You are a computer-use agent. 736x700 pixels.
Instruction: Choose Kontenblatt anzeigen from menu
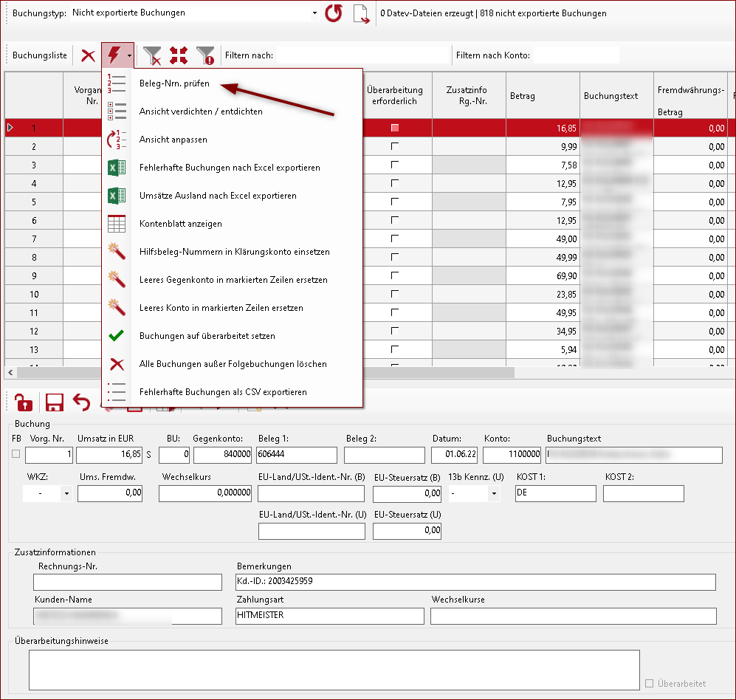pyautogui.click(x=180, y=224)
